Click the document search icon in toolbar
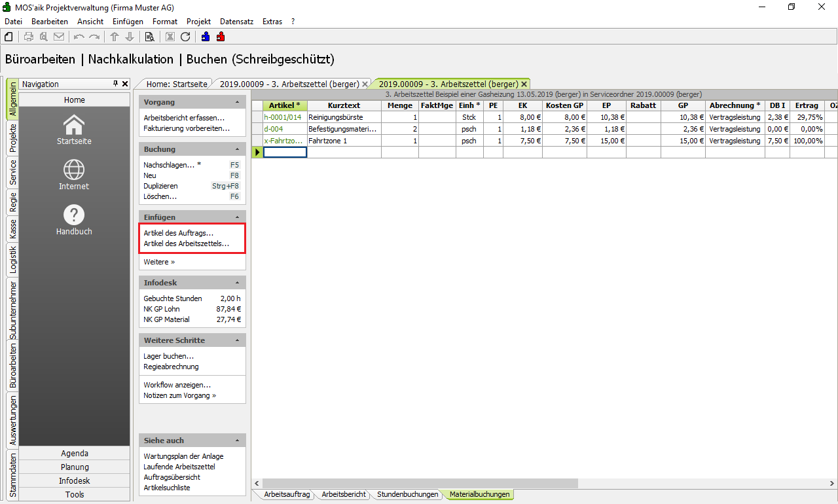Viewport: 838px width, 504px height. 149,37
